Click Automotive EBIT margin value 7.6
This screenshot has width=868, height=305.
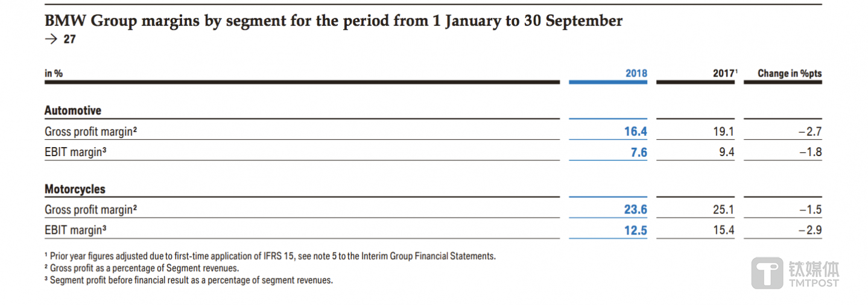tap(639, 152)
